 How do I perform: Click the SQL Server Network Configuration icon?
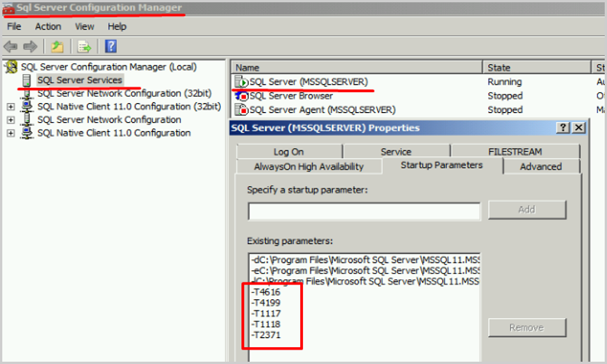[27, 120]
